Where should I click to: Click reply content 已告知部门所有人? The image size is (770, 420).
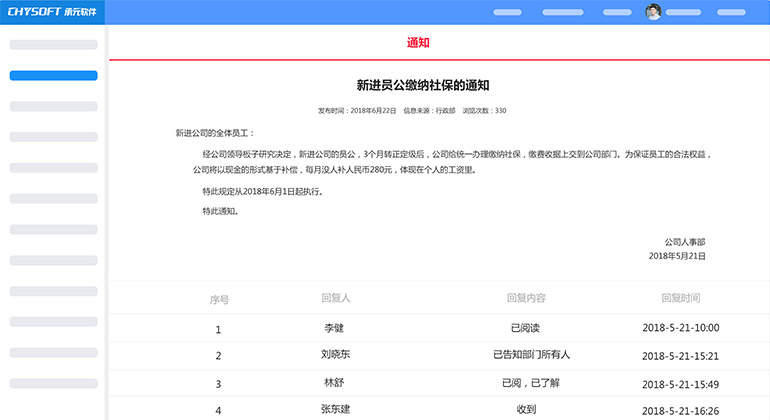pyautogui.click(x=531, y=354)
